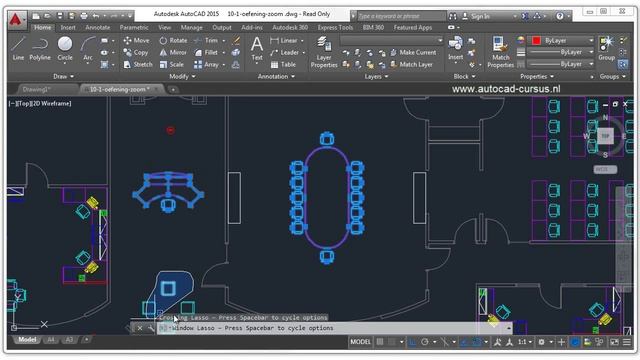This screenshot has height=360, width=640.
Task: Select the Line tool
Action: coord(18,48)
